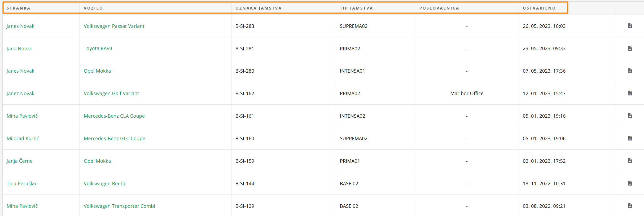
Task: Click the Maribor Office cell
Action: tap(467, 94)
